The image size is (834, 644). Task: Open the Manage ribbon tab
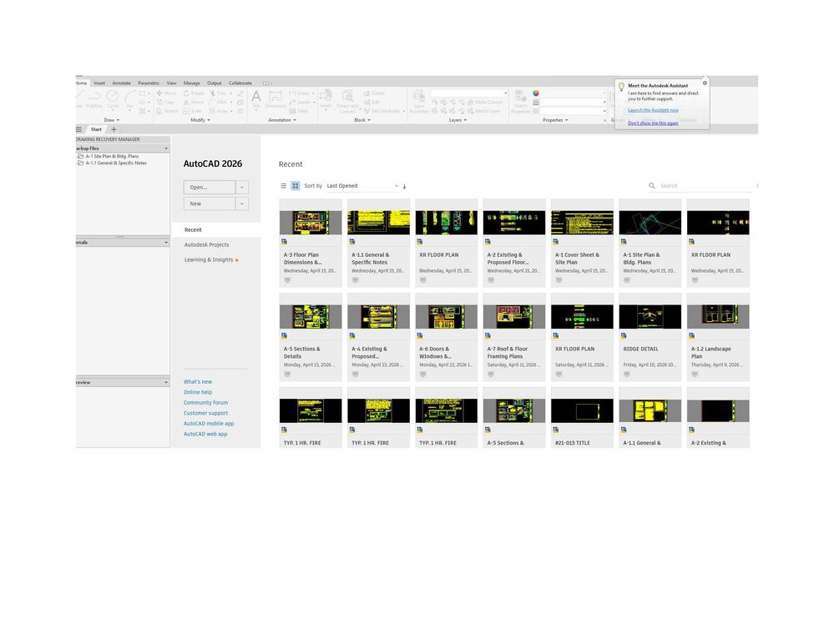[191, 83]
